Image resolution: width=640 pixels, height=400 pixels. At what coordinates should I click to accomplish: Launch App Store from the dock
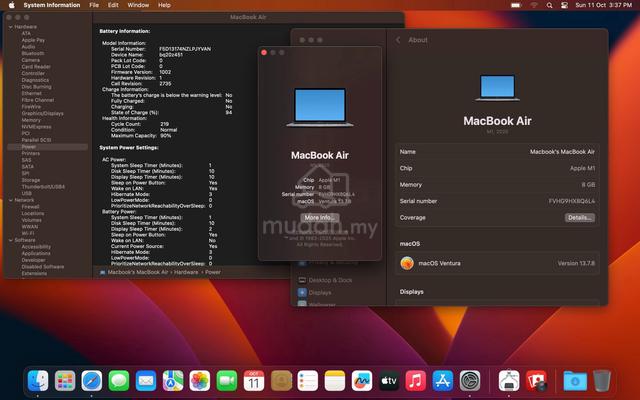point(443,381)
